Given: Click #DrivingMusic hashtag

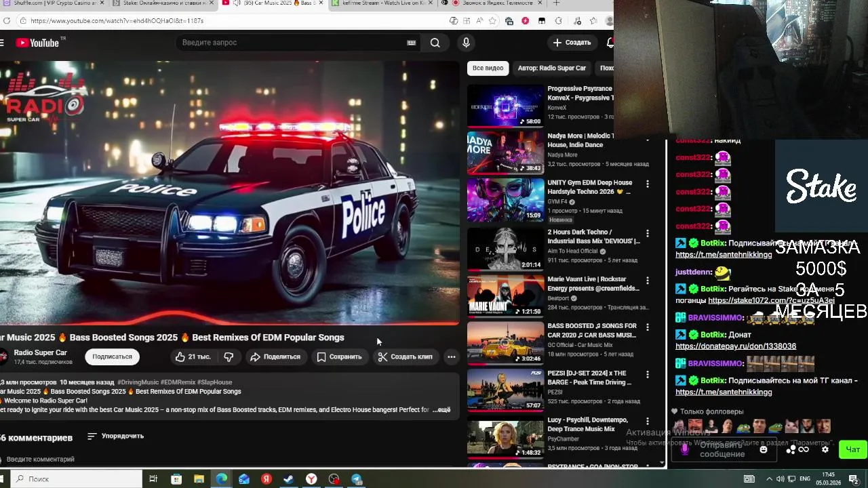Looking at the screenshot, I should [138, 382].
